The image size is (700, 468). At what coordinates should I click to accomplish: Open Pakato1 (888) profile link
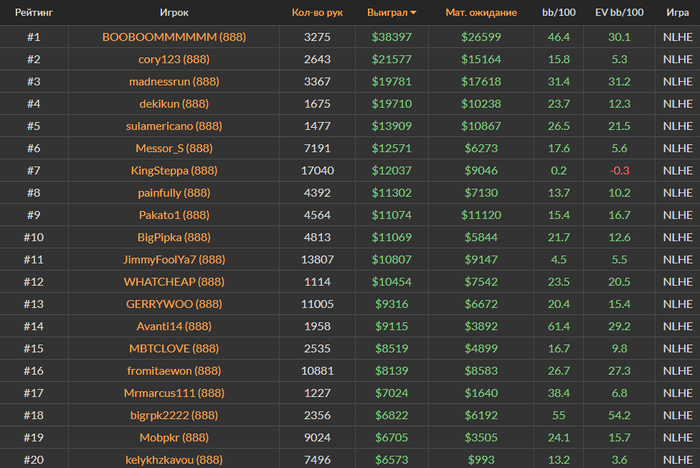point(174,215)
